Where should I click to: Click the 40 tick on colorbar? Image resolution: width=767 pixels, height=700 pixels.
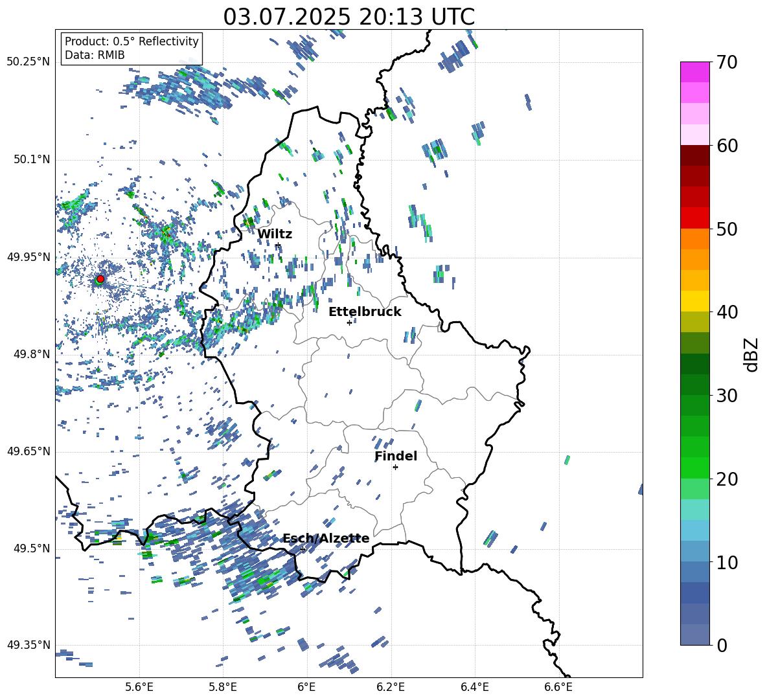[727, 312]
